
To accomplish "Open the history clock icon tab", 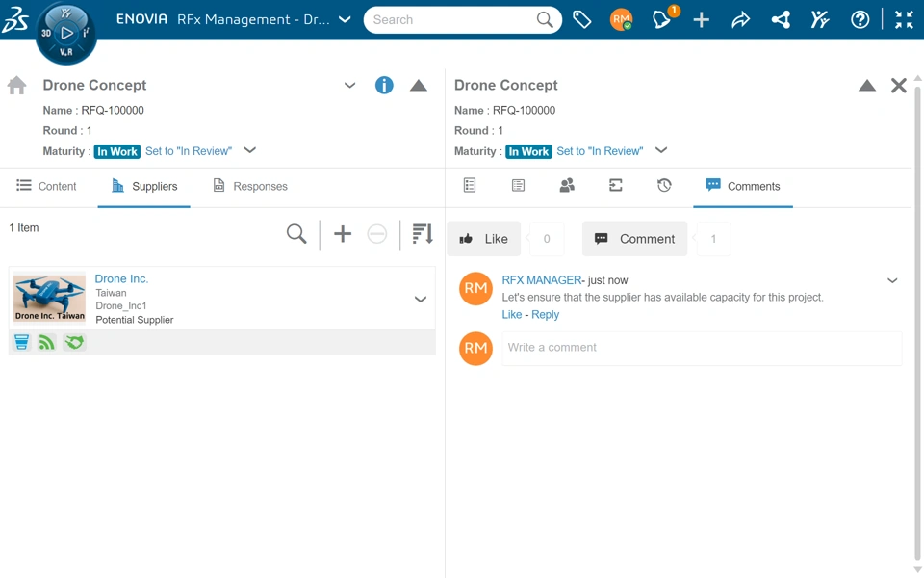I will (664, 186).
